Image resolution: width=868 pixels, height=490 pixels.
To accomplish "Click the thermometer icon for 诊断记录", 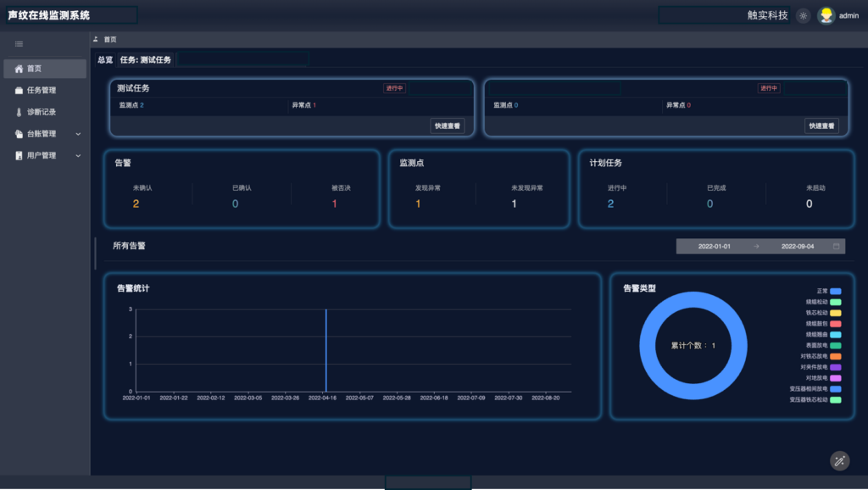I will (19, 112).
